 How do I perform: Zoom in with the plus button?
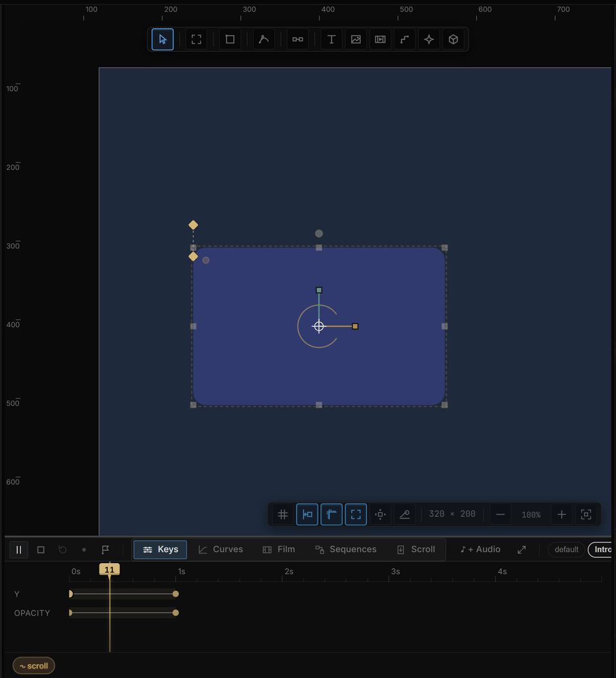pos(561,514)
